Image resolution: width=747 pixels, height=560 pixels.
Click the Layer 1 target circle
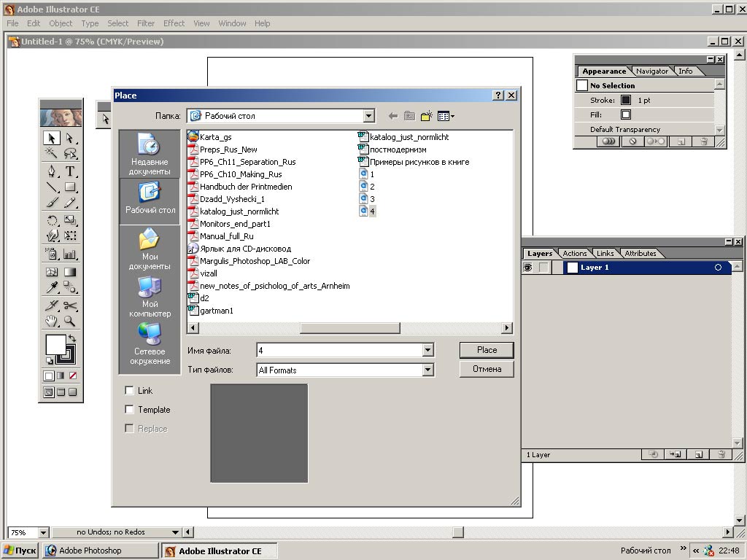pos(718,268)
